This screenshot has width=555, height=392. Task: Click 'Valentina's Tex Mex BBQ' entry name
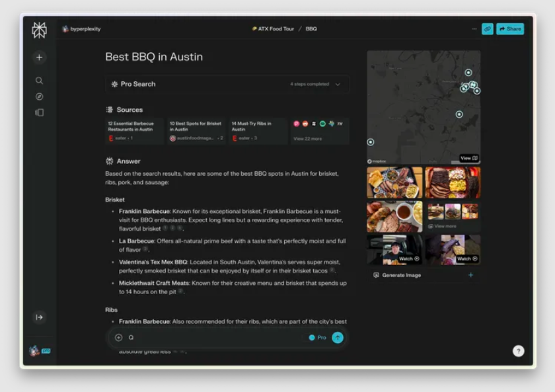pyautogui.click(x=153, y=262)
